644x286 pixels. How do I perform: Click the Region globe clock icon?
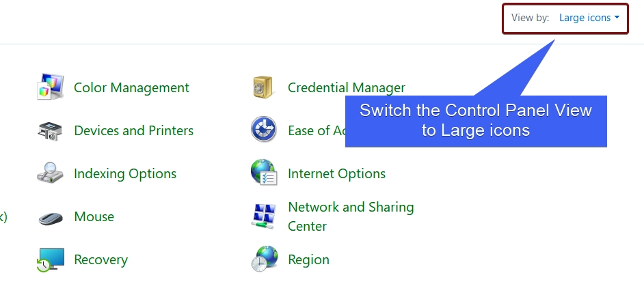(265, 259)
